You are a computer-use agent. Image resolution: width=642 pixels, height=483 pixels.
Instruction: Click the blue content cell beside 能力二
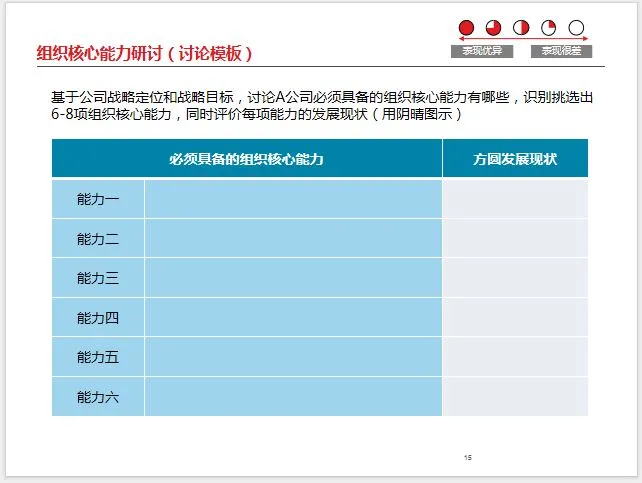tap(293, 239)
